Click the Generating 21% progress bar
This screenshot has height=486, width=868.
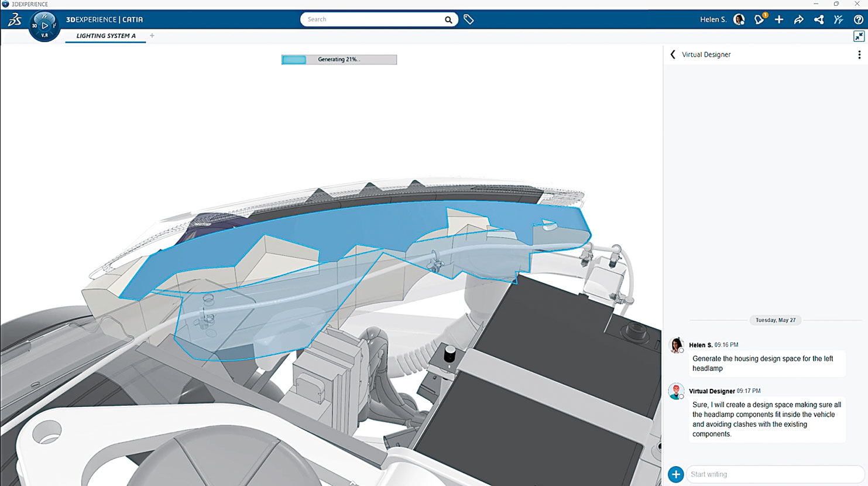pyautogui.click(x=339, y=59)
